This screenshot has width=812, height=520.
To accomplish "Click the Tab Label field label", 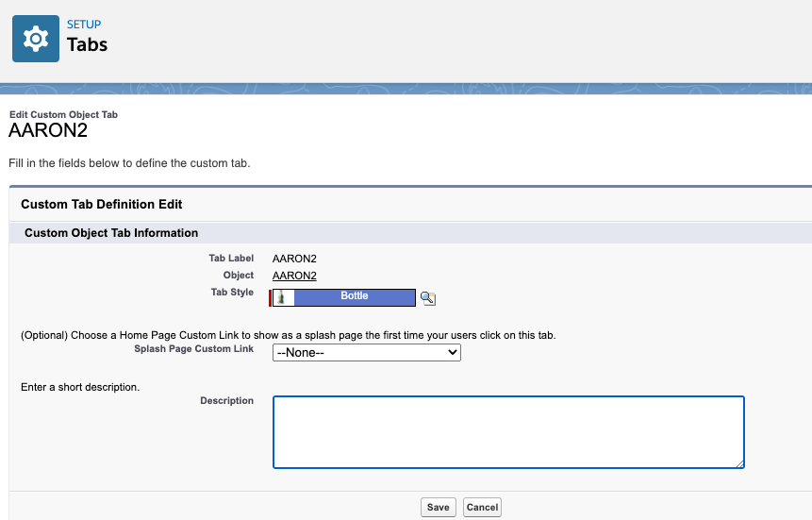I will tap(231, 259).
